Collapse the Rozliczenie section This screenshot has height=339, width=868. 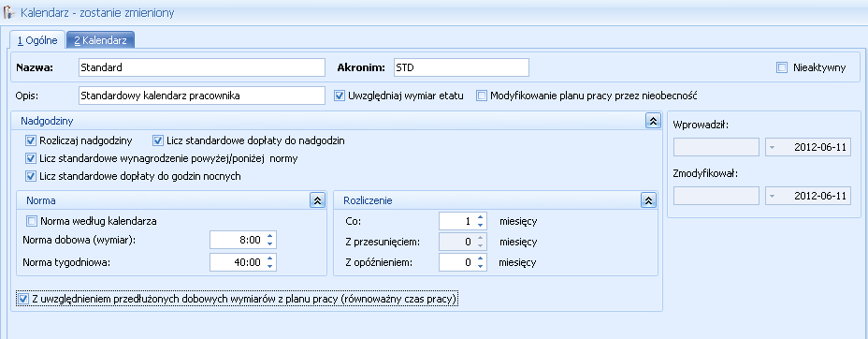coord(648,200)
